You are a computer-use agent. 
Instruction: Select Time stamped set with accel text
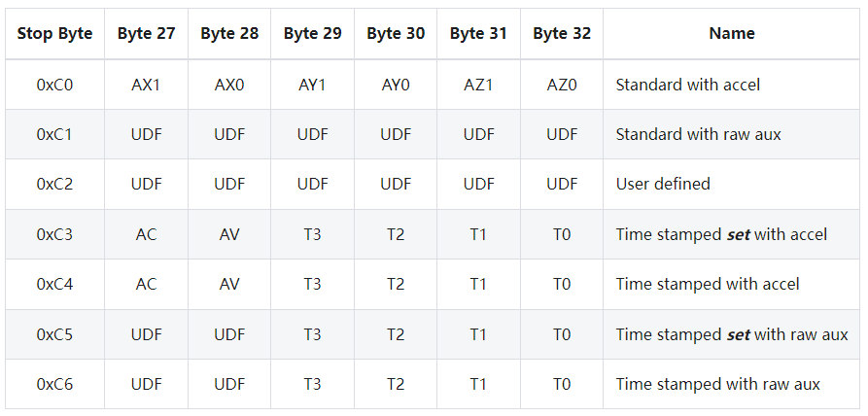coord(721,234)
